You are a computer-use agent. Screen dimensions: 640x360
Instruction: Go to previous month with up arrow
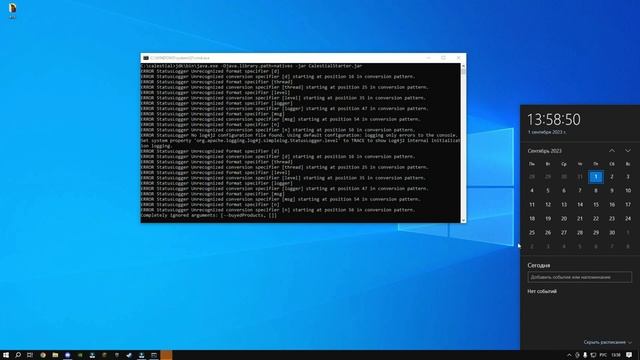[x=612, y=151]
